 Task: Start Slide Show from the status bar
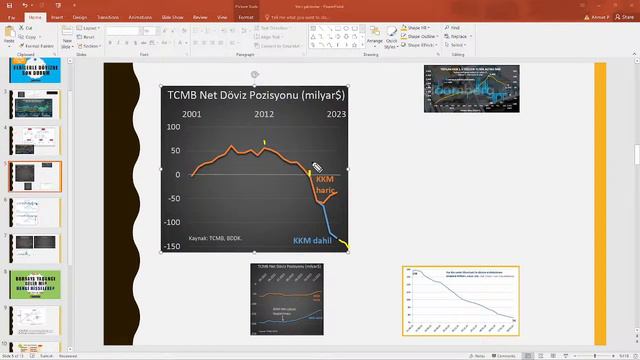coord(566,356)
